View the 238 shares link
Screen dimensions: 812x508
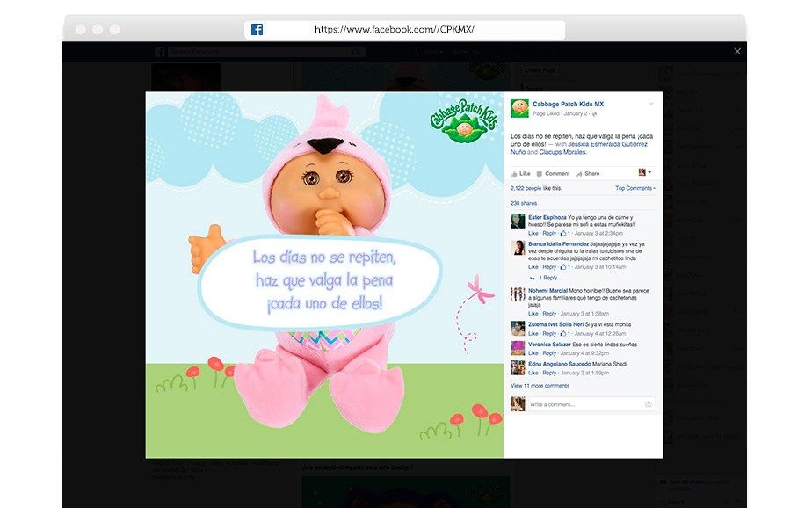point(524,204)
